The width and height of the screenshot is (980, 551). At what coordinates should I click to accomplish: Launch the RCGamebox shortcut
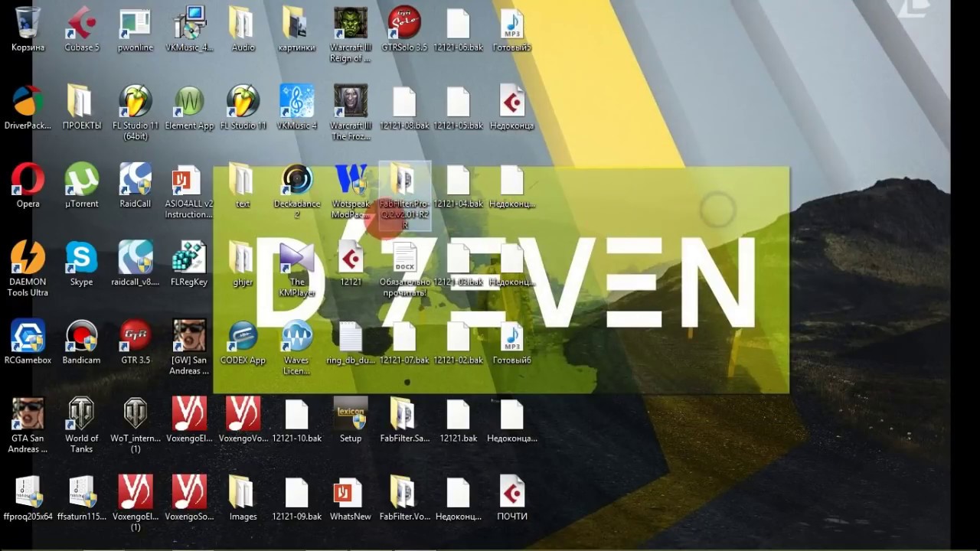click(28, 341)
